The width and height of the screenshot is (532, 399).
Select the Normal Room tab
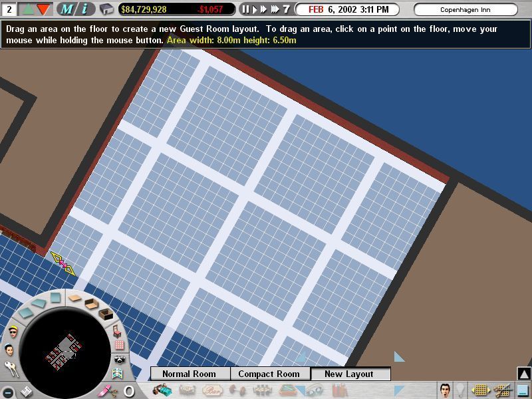click(x=190, y=374)
